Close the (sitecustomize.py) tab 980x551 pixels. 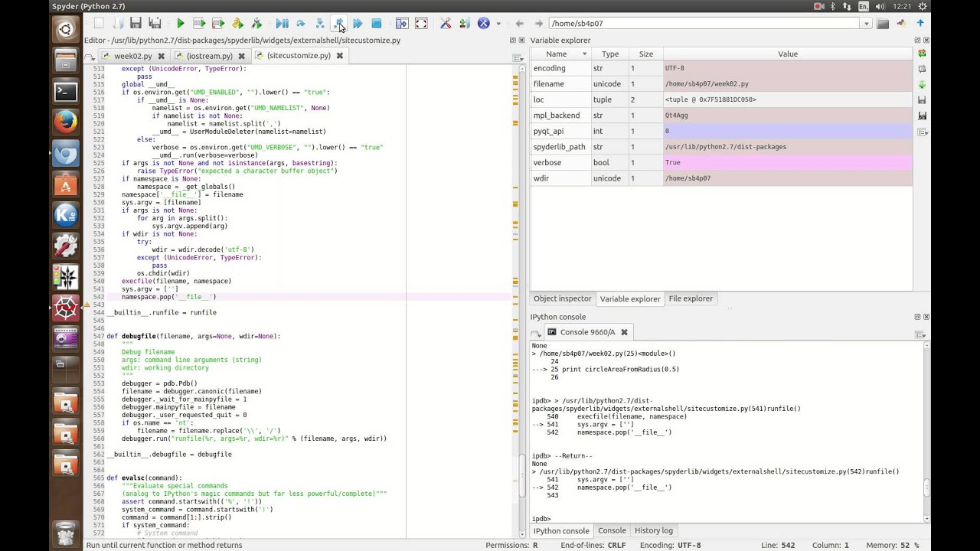(x=339, y=56)
